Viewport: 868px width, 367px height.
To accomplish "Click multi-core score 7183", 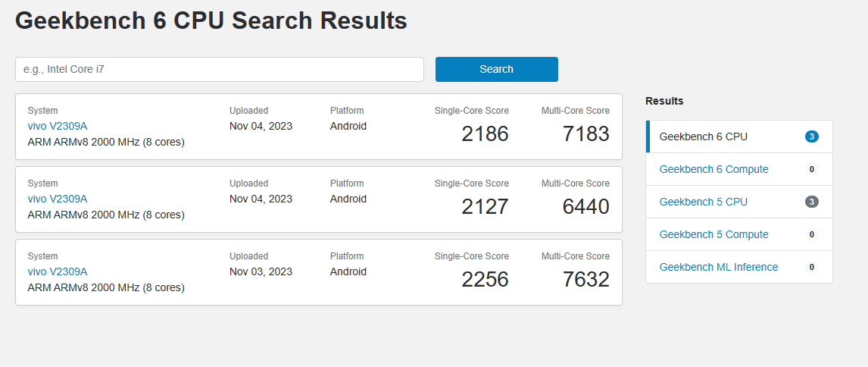I will pyautogui.click(x=585, y=133).
